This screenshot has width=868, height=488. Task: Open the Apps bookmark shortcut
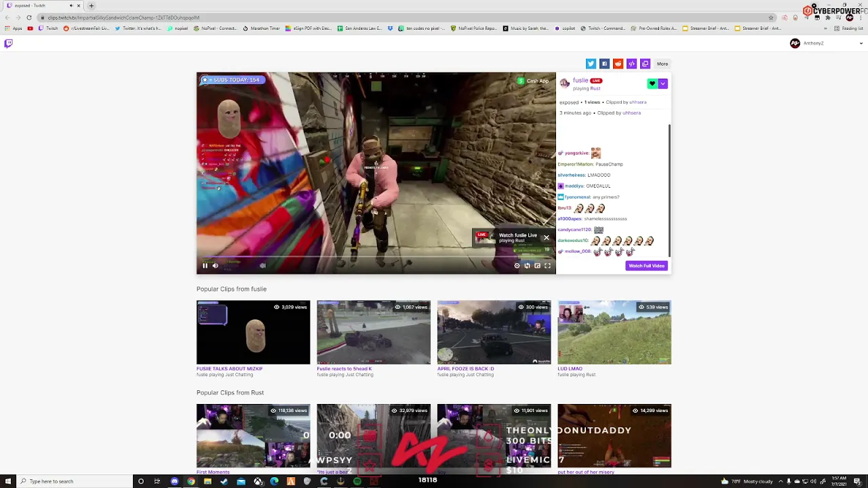pos(14,28)
